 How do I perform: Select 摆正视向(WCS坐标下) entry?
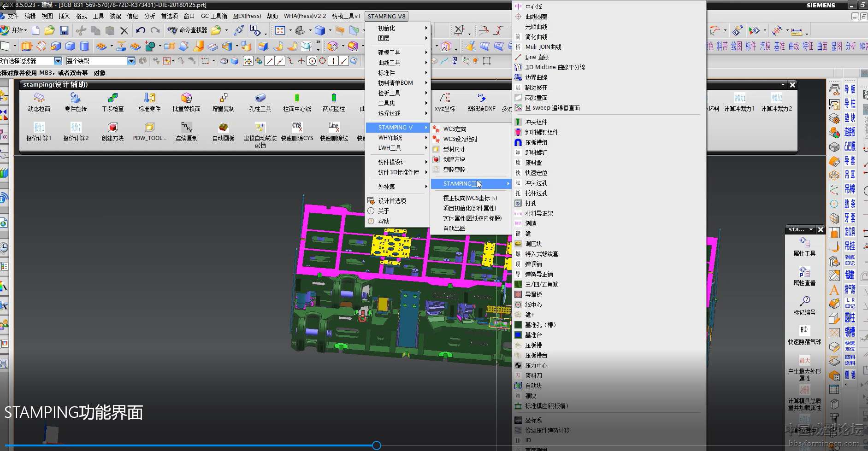470,198
